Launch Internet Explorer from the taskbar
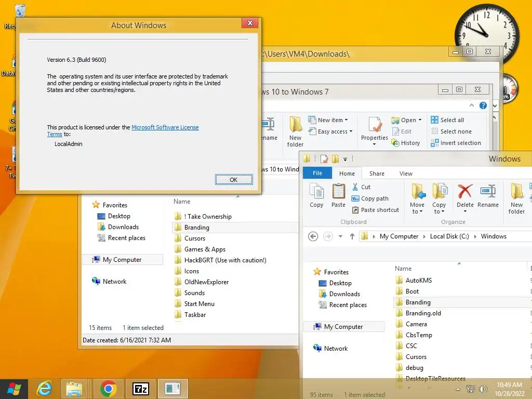The image size is (532, 399). (45, 389)
